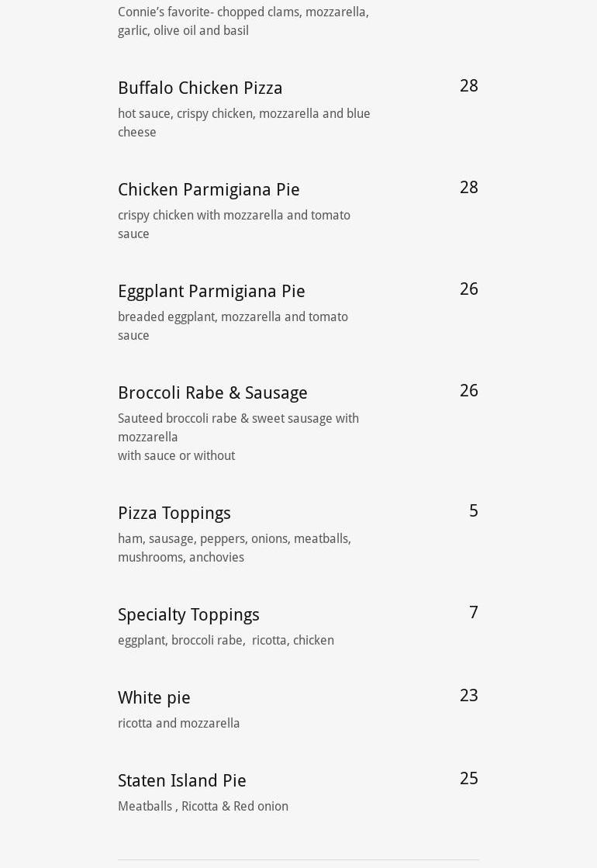Click the Staten Island Pie price of 25
The width and height of the screenshot is (597, 868).
[x=468, y=779]
